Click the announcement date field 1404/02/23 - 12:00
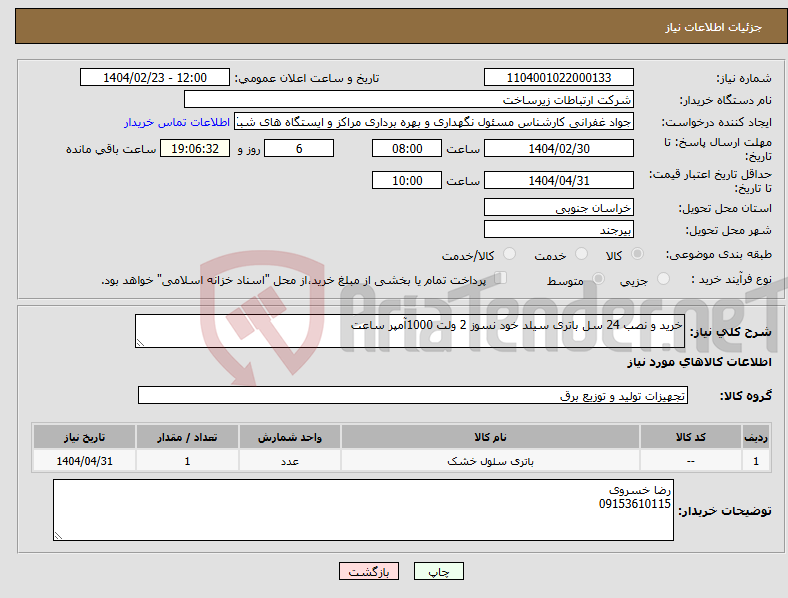The height and width of the screenshot is (598, 788). click(x=155, y=77)
